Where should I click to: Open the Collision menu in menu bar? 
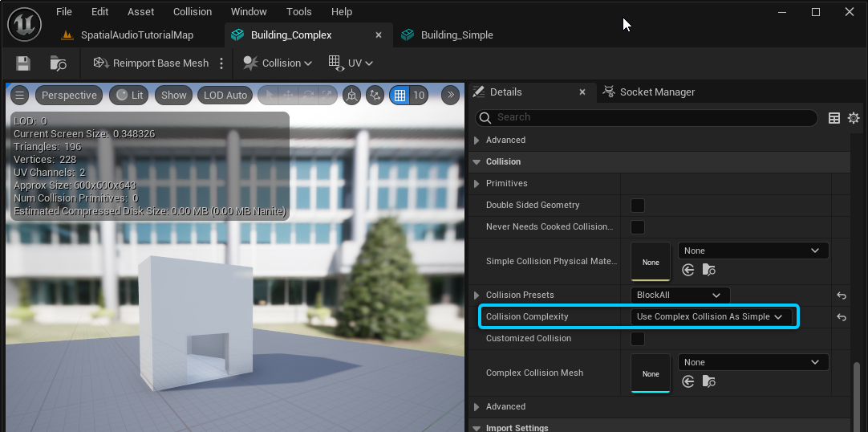[x=193, y=12]
